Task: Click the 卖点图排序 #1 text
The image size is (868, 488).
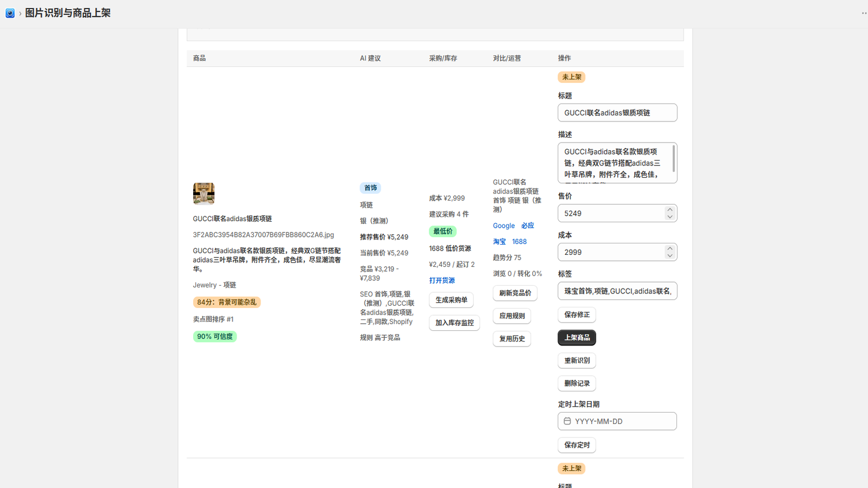Action: 213,319
